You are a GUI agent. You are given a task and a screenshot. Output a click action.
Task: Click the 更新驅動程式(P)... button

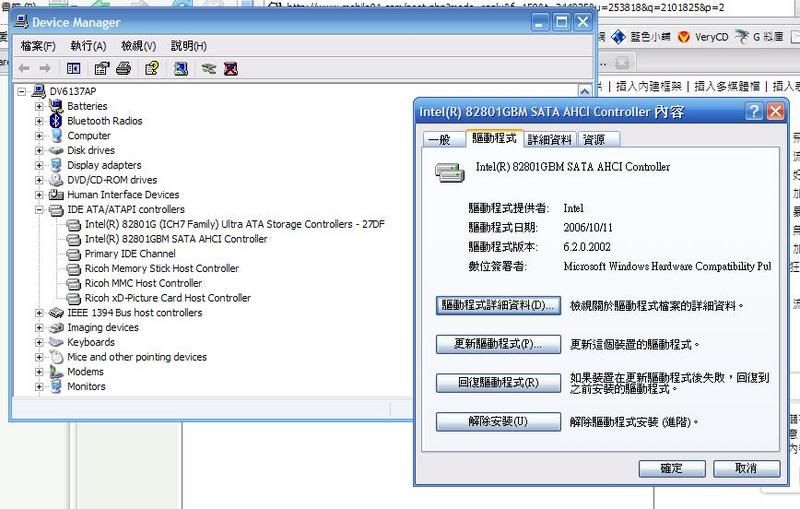(498, 344)
